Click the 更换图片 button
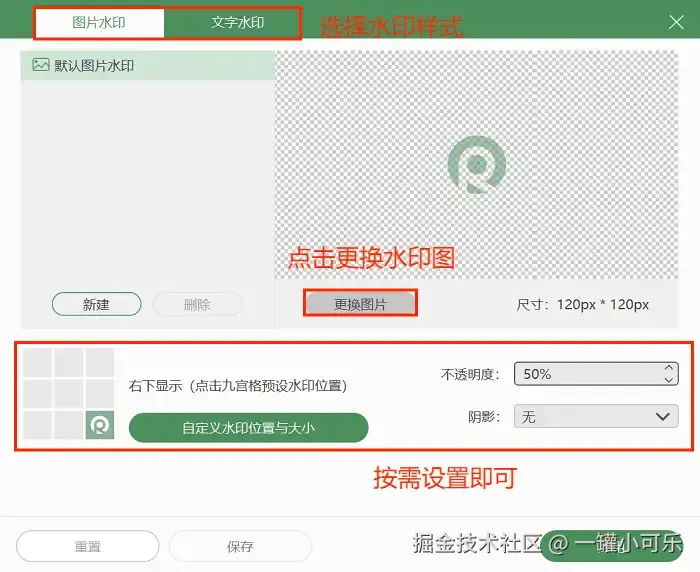Viewport: 700px width, 572px height. [x=360, y=304]
